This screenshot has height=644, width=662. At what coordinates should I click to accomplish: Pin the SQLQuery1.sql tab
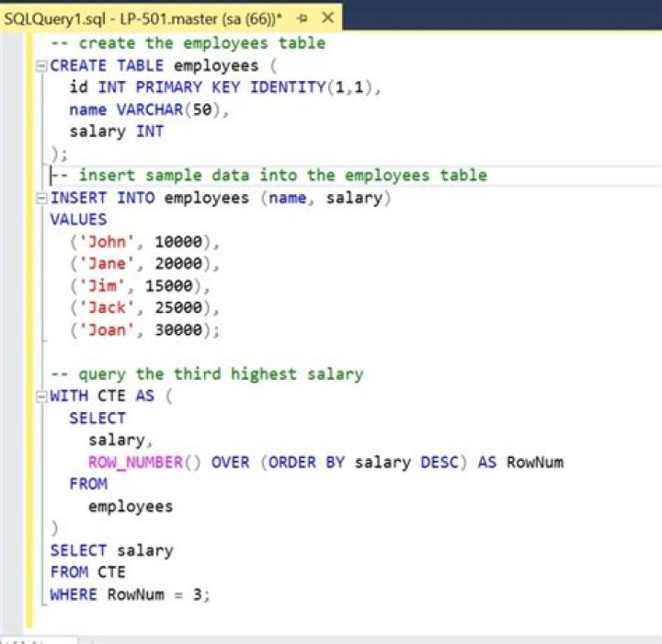tap(302, 18)
